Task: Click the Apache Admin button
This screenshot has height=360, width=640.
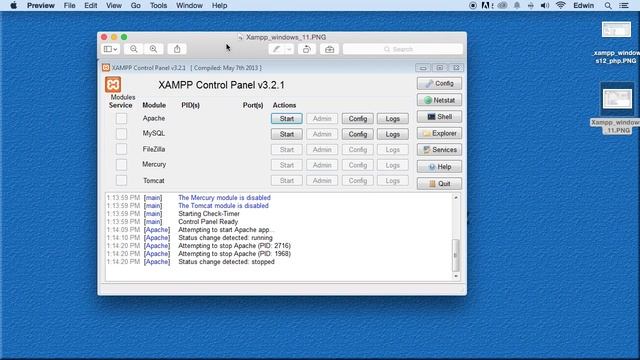Action: (322, 119)
